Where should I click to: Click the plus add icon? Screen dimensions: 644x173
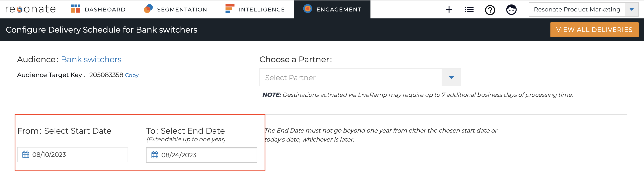(449, 9)
